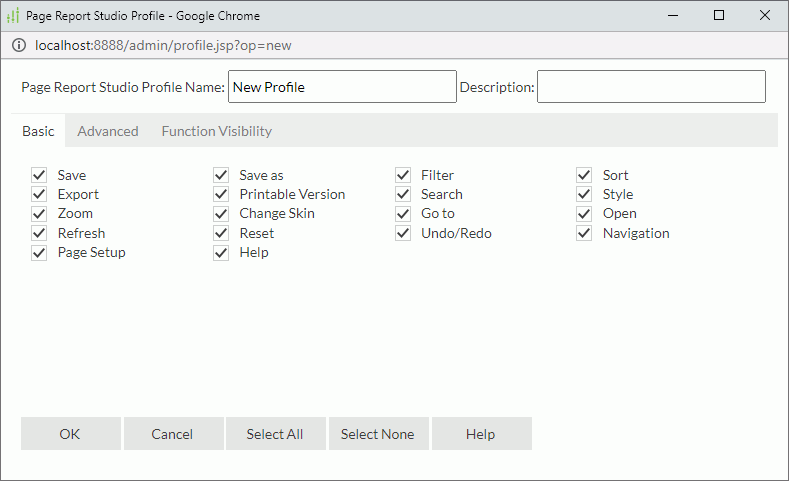
Task: Disable the Change Skin checkbox
Action: click(x=221, y=214)
